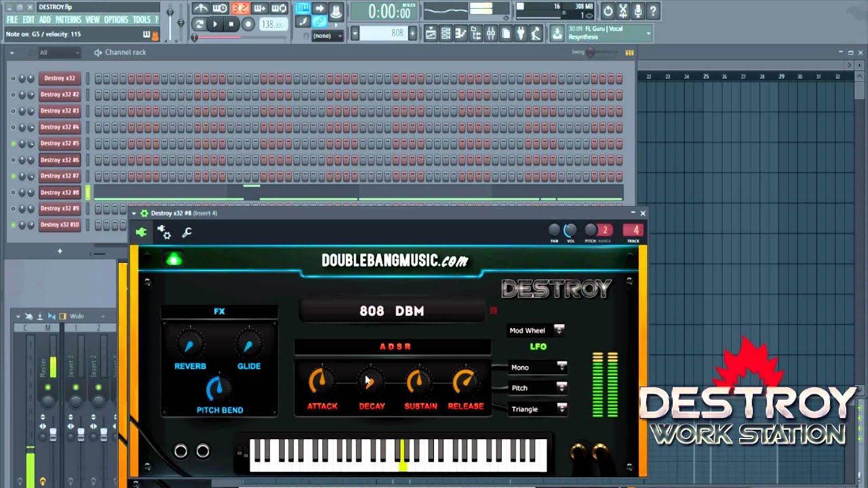Open the channel rack menu arrow
The height and width of the screenshot is (488, 868).
12,52
